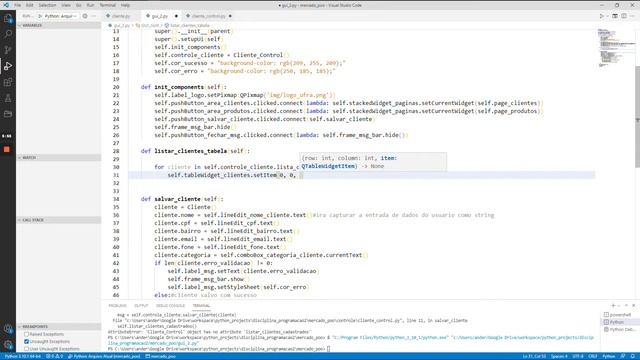Click Python Arquivo Atual debug config in status bar
The image size is (640, 360).
(104, 356)
